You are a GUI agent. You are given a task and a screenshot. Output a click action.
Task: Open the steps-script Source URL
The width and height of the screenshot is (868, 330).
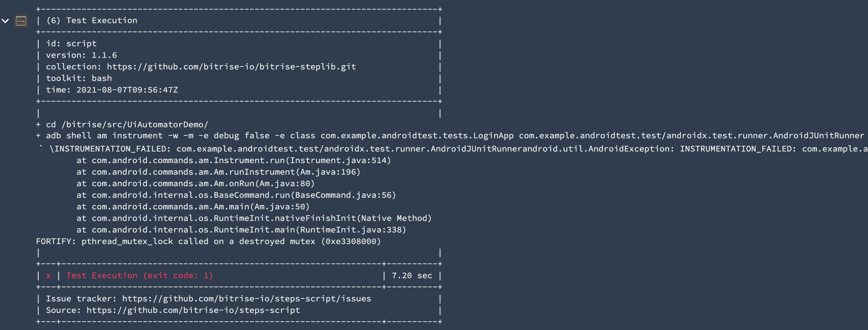click(193, 310)
